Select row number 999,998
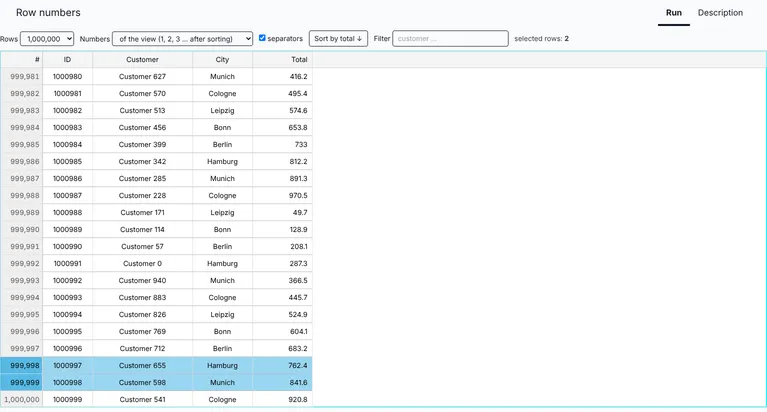Image resolution: width=767 pixels, height=412 pixels. tap(22, 366)
